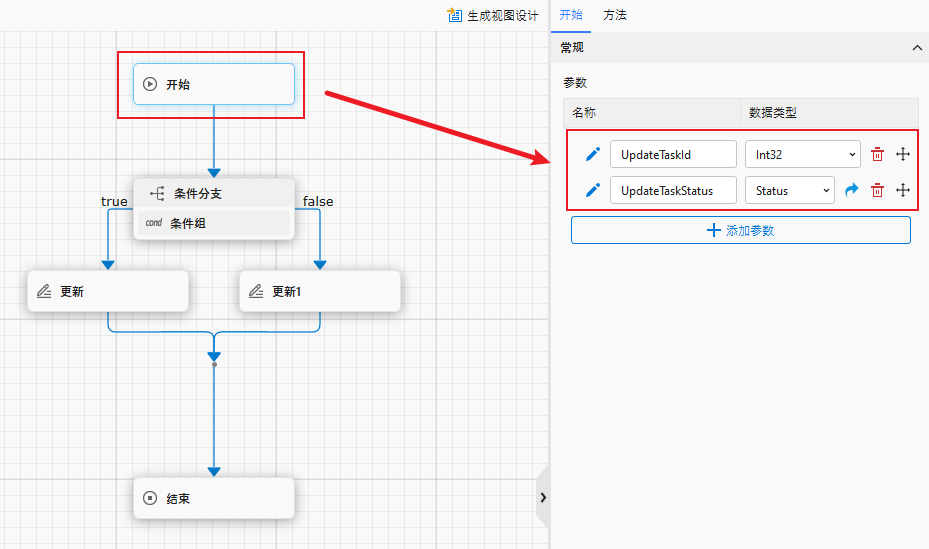
Task: Delete the UpdateTaskId parameter with trash icon
Action: pyautogui.click(x=877, y=154)
